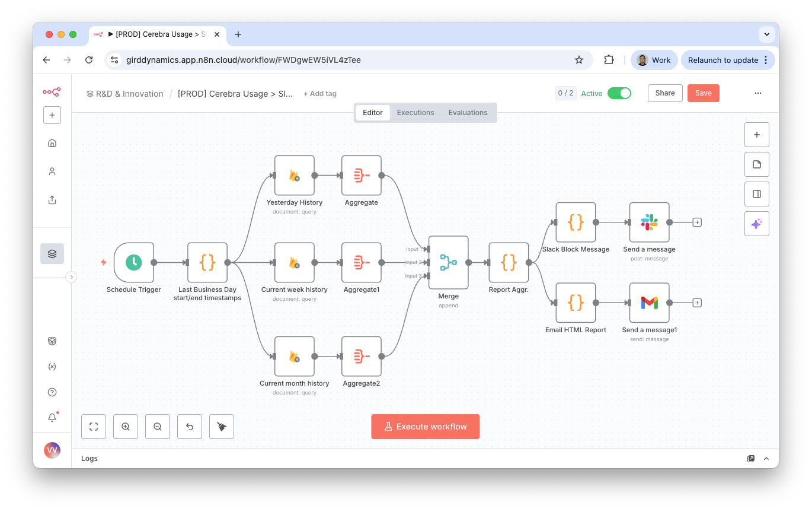Rename the PROD Cerebra Usage workflow title
The image size is (812, 512).
[x=235, y=94]
